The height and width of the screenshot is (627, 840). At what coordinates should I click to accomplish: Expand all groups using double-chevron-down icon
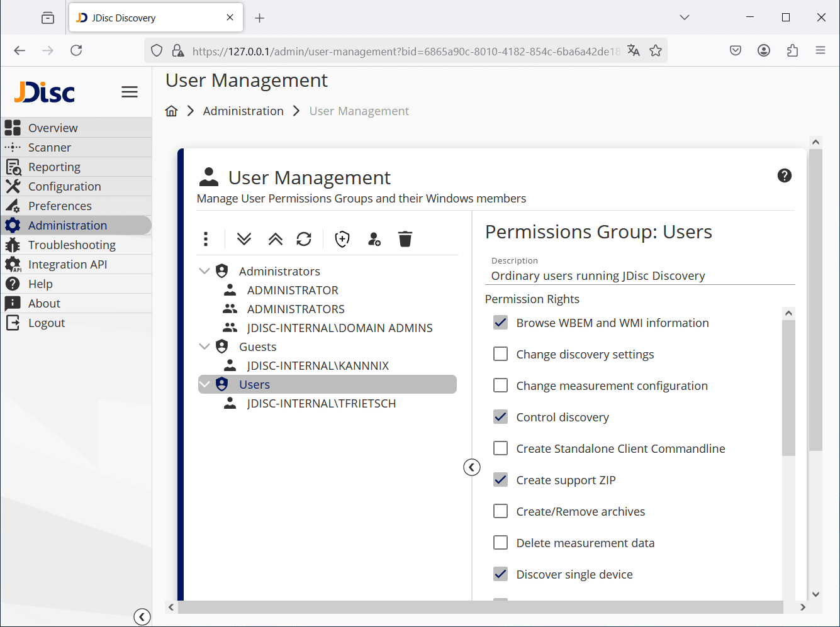(x=244, y=239)
